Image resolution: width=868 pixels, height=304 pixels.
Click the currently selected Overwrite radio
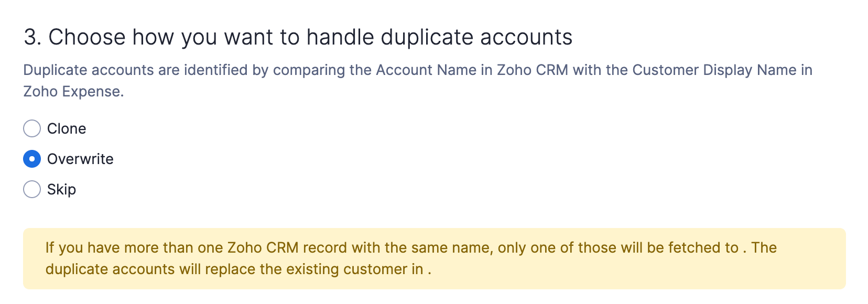click(x=31, y=159)
